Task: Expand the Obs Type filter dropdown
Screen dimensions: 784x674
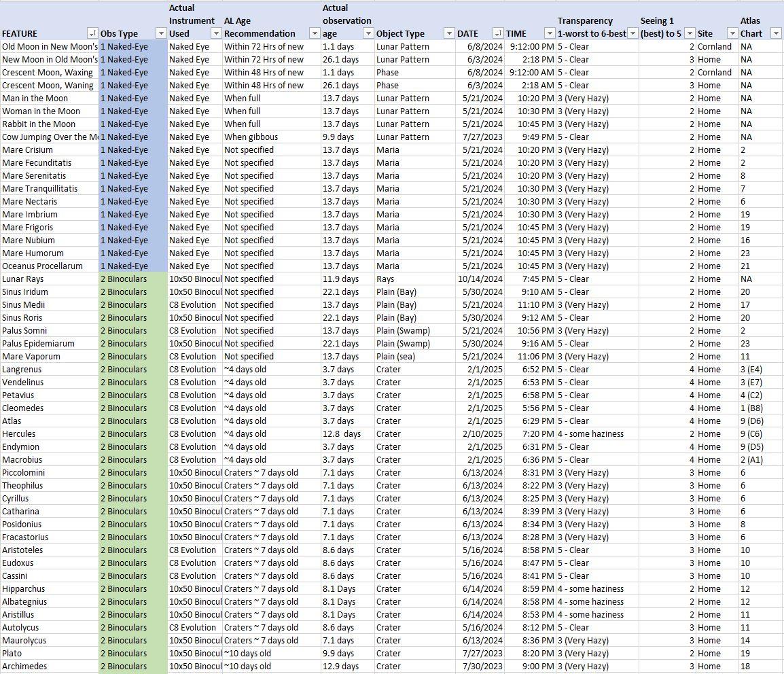Action: pyautogui.click(x=161, y=33)
